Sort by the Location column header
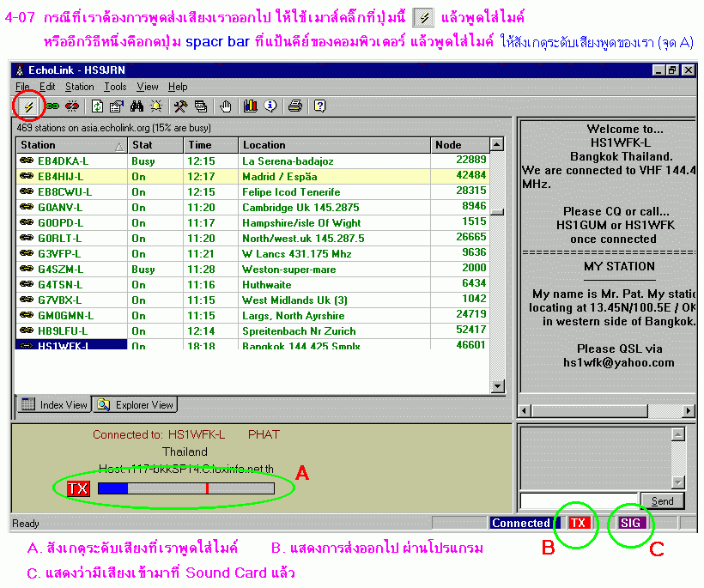Image resolution: width=704 pixels, height=588 pixels. tap(334, 145)
